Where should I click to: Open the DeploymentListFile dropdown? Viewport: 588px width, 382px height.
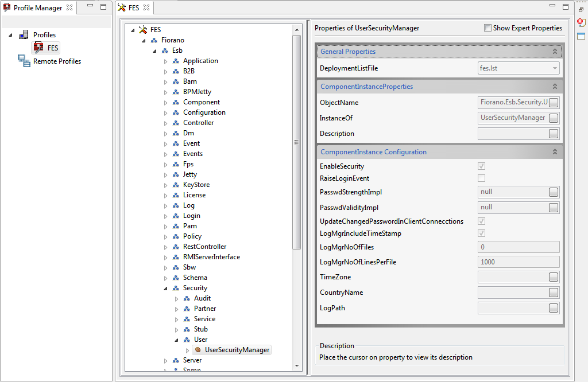[x=519, y=68]
